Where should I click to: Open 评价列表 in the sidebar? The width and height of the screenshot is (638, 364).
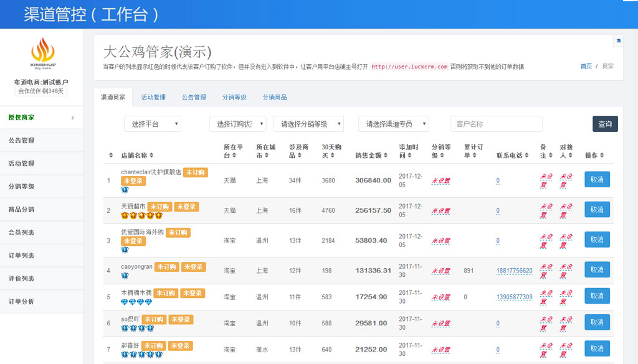coord(42,279)
